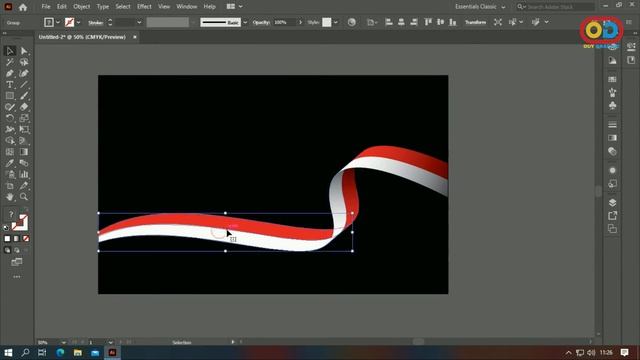Select the Paintbrush tool
640x360 pixels.
24,96
